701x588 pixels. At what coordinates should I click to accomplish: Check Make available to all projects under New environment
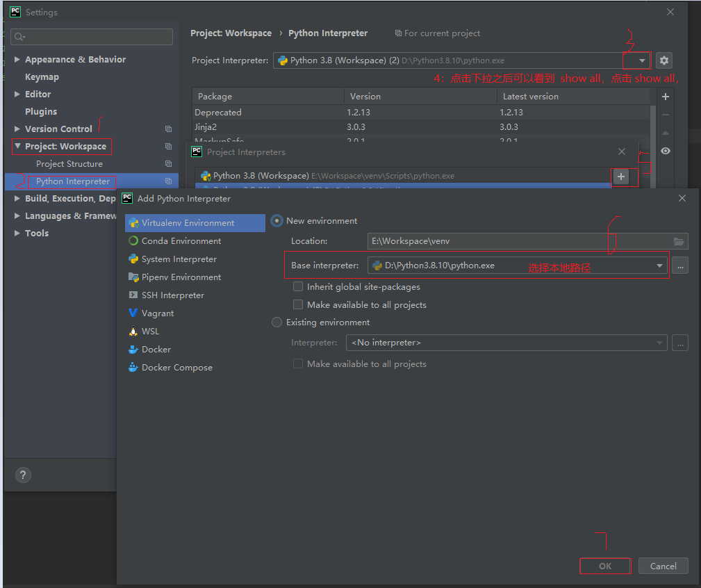point(298,304)
